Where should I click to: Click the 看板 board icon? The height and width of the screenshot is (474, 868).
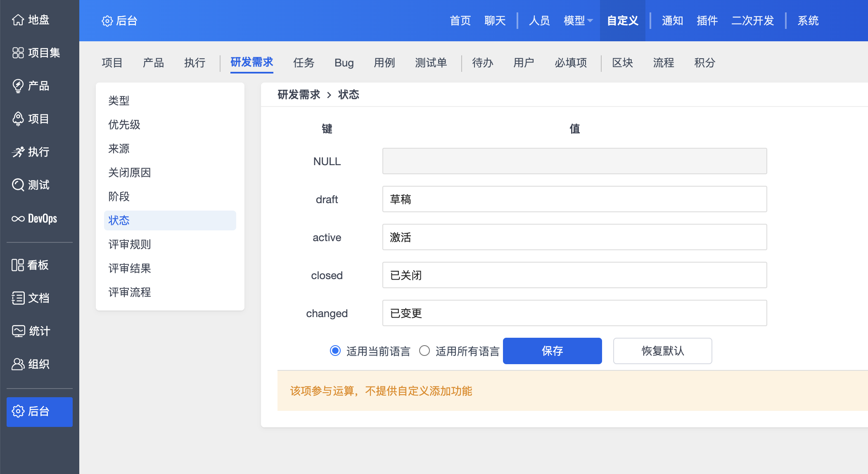[x=18, y=265]
